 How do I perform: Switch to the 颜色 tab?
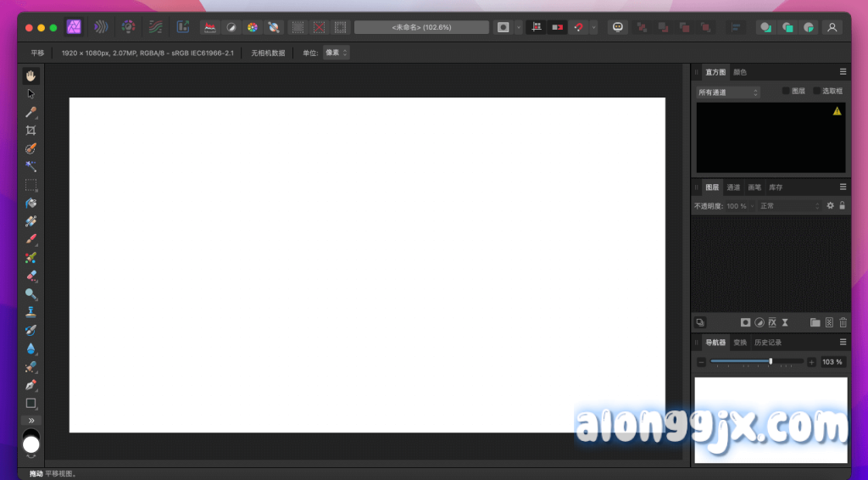point(740,72)
